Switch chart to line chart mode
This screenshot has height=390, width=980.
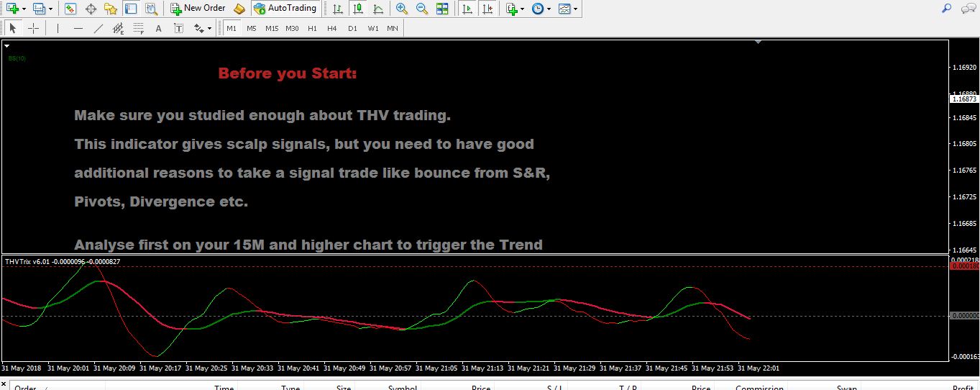378,9
